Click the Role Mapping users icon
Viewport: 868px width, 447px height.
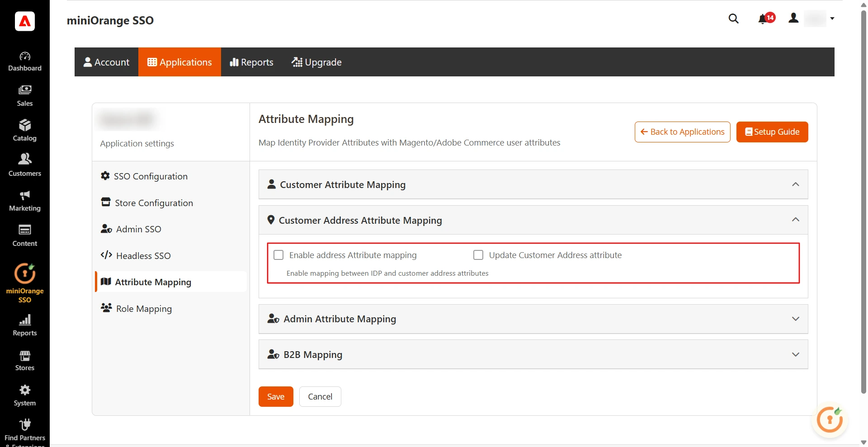pyautogui.click(x=106, y=308)
